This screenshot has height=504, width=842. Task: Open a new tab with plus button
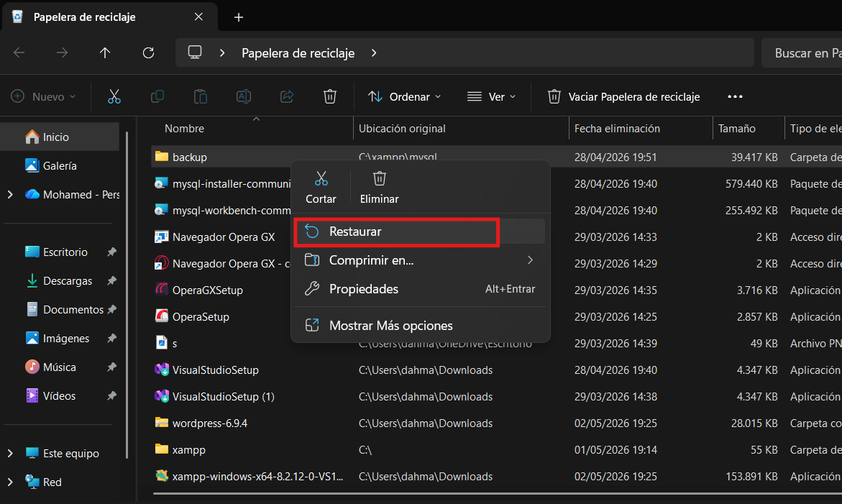coord(239,17)
